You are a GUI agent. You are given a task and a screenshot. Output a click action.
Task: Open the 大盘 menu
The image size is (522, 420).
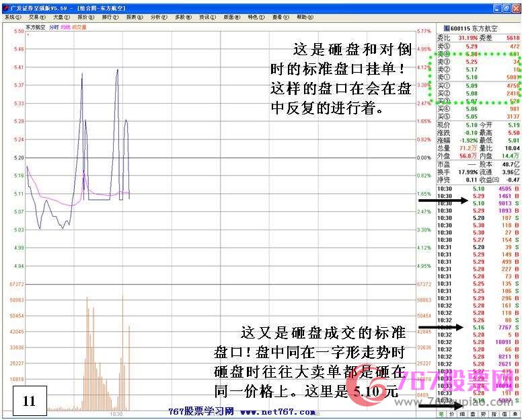[x=62, y=17]
